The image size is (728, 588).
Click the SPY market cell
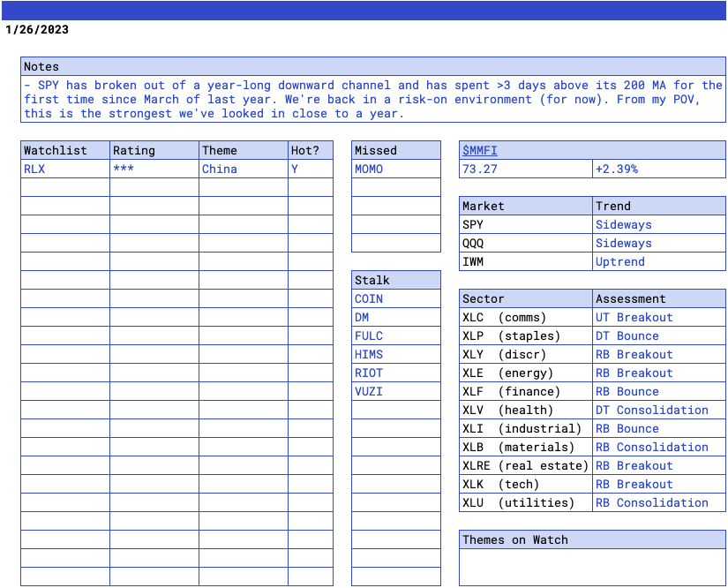click(526, 224)
